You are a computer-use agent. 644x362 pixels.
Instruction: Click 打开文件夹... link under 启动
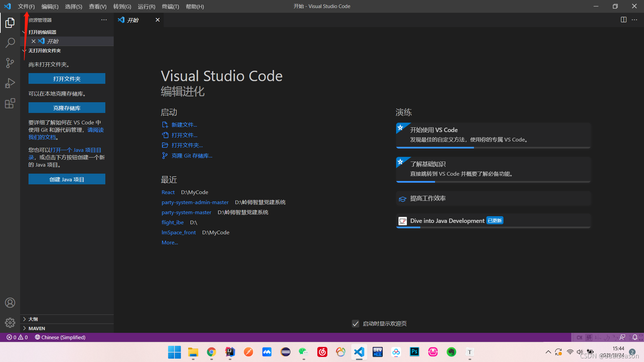coord(187,145)
